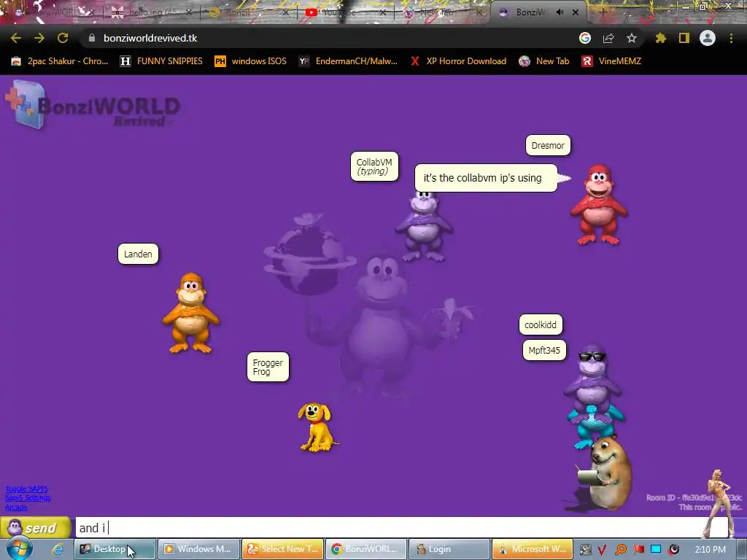Click the orange Landen Bonzi character
Screen dimensions: 747x560
[191, 313]
